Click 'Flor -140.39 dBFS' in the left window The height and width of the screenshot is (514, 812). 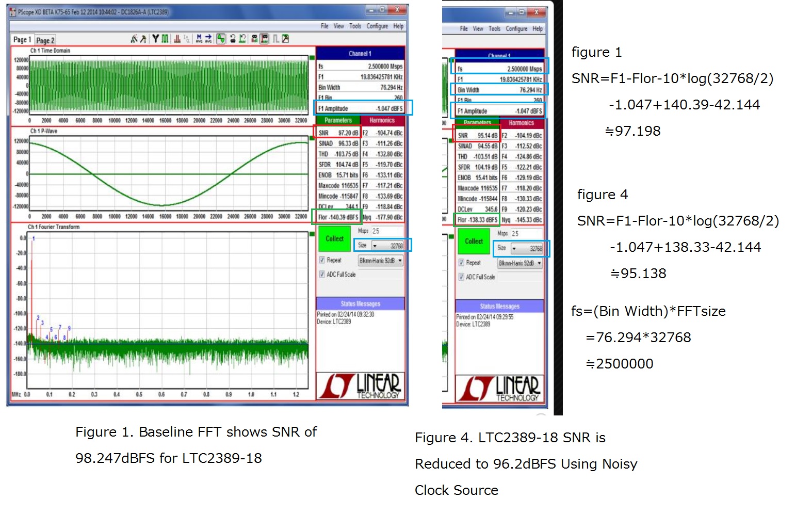point(338,217)
